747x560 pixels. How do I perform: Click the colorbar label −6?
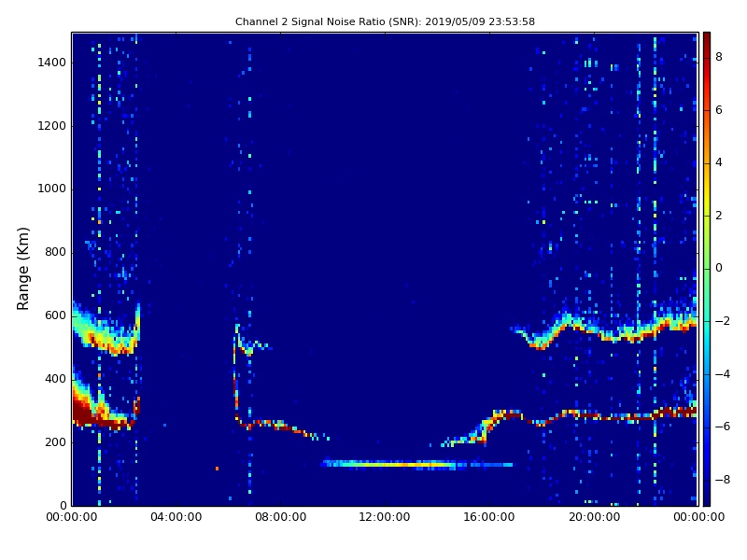pyautogui.click(x=723, y=427)
